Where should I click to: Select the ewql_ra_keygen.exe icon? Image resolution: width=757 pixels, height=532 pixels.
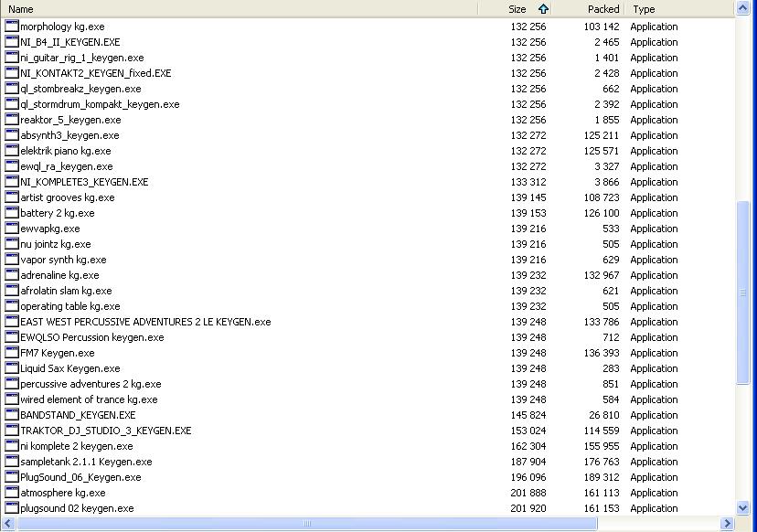coord(12,165)
